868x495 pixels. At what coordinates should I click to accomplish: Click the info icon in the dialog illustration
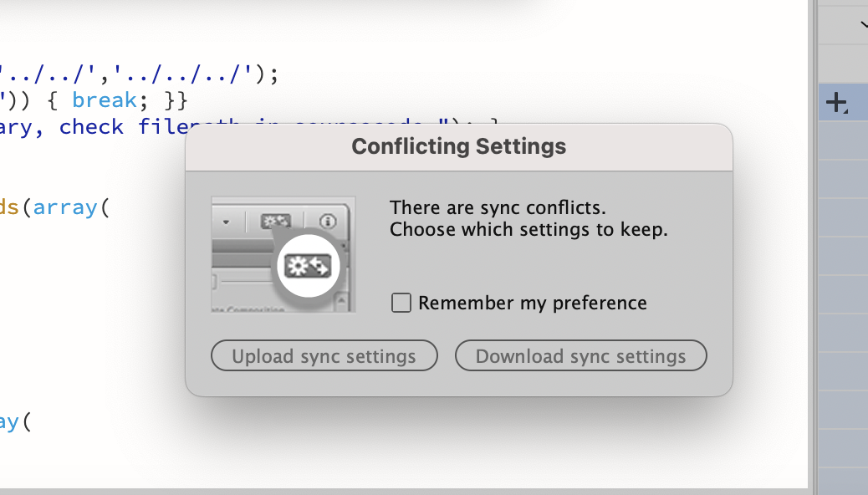[x=326, y=220]
